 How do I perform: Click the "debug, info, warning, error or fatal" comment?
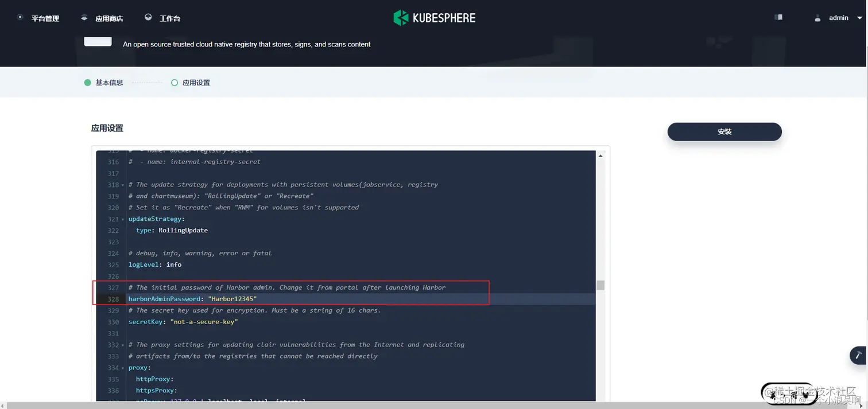point(200,253)
